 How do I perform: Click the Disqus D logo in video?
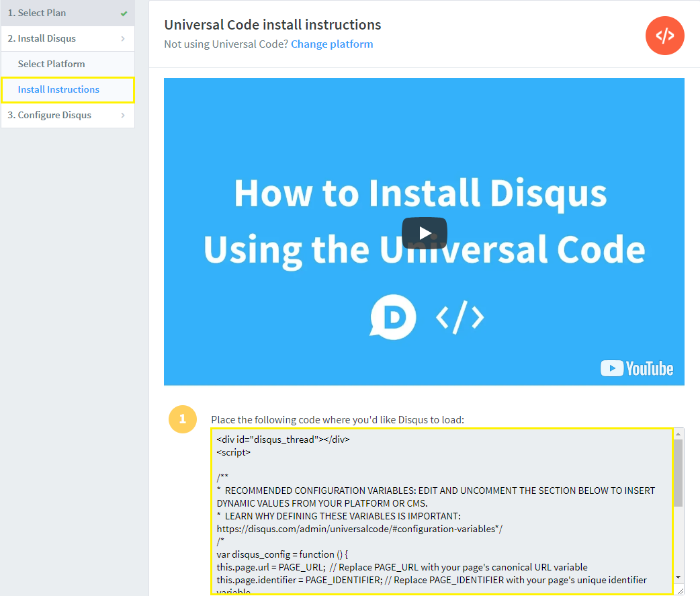tap(393, 317)
